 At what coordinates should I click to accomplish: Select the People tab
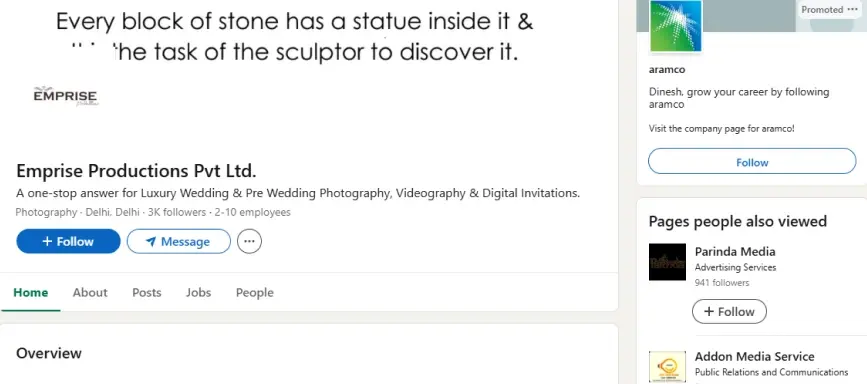255,292
